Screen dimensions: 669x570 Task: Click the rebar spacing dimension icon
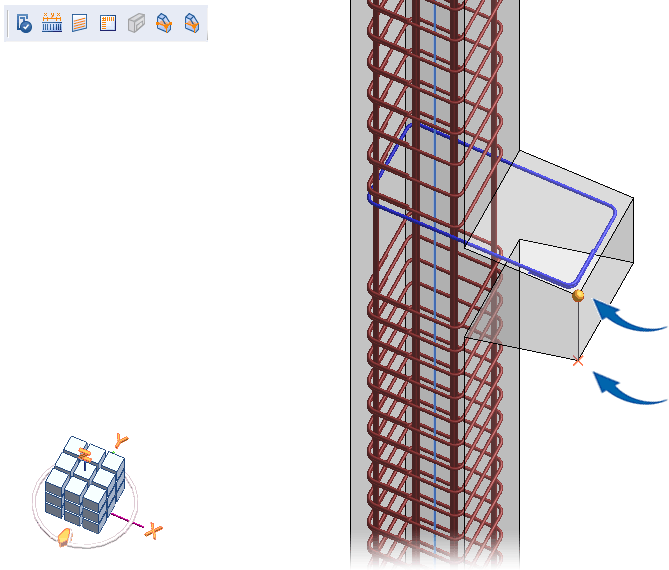click(x=52, y=23)
